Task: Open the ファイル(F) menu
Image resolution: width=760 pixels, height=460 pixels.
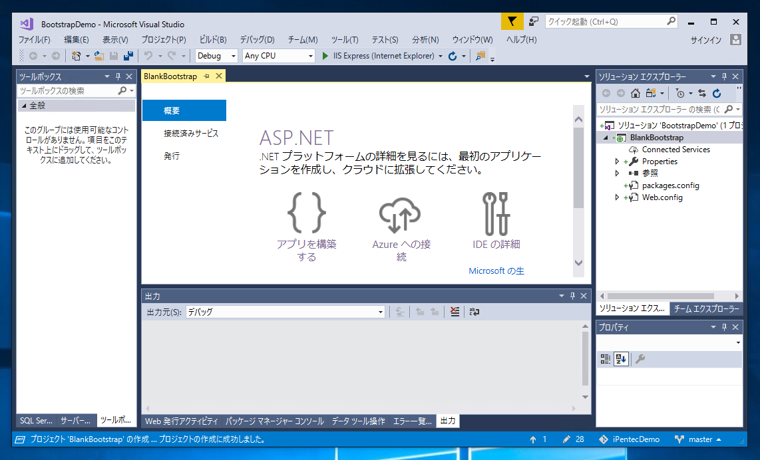Action: coord(34,40)
